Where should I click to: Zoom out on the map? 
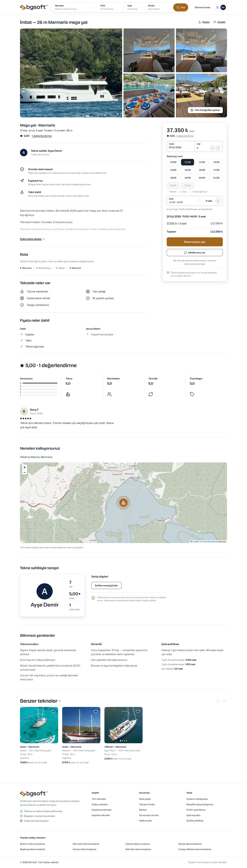coord(24,472)
